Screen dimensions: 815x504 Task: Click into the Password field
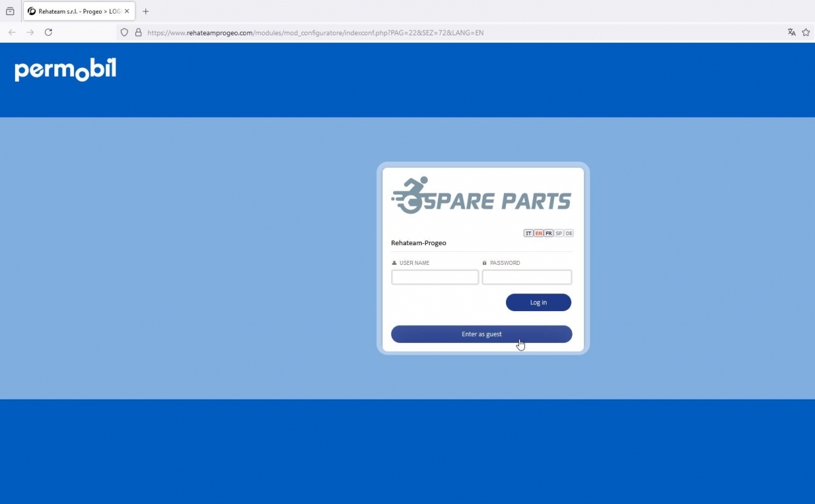pos(526,277)
